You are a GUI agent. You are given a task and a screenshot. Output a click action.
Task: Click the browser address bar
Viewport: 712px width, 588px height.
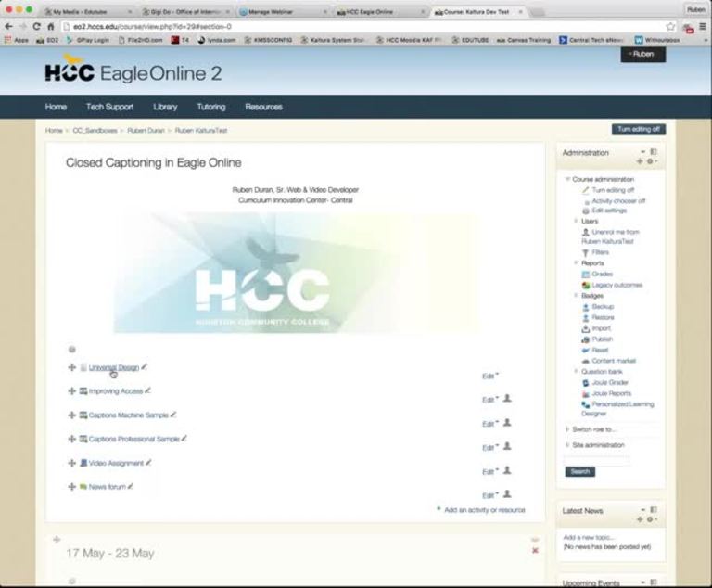(363, 27)
